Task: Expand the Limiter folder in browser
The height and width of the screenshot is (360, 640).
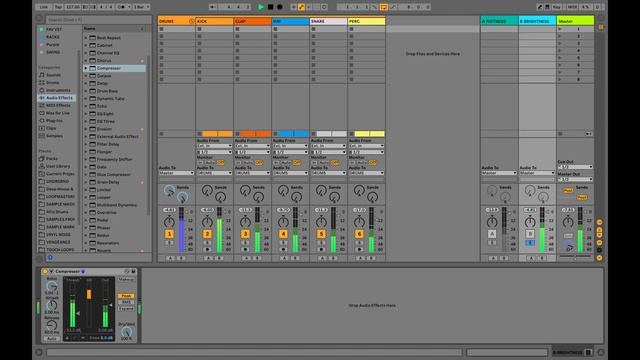Action: point(86,190)
